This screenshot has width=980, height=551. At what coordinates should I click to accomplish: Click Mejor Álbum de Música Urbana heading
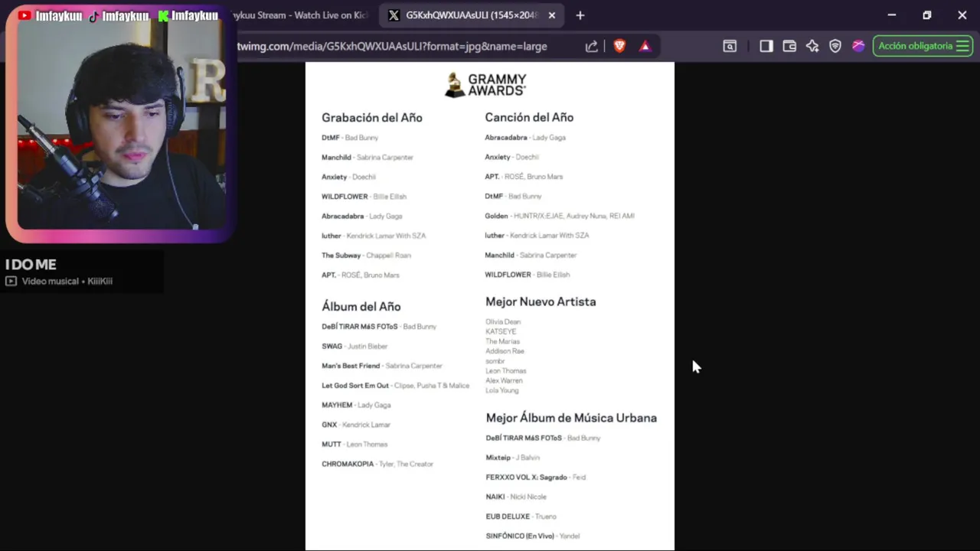pos(571,418)
